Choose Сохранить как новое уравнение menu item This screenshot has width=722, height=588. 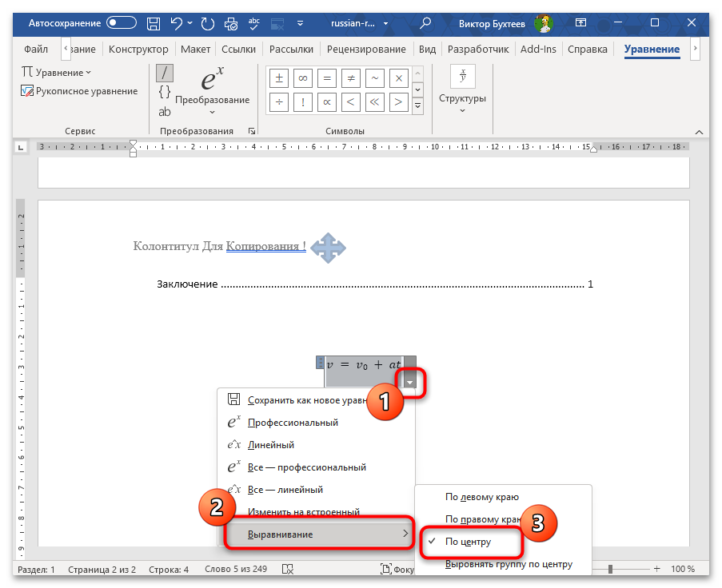tap(316, 400)
